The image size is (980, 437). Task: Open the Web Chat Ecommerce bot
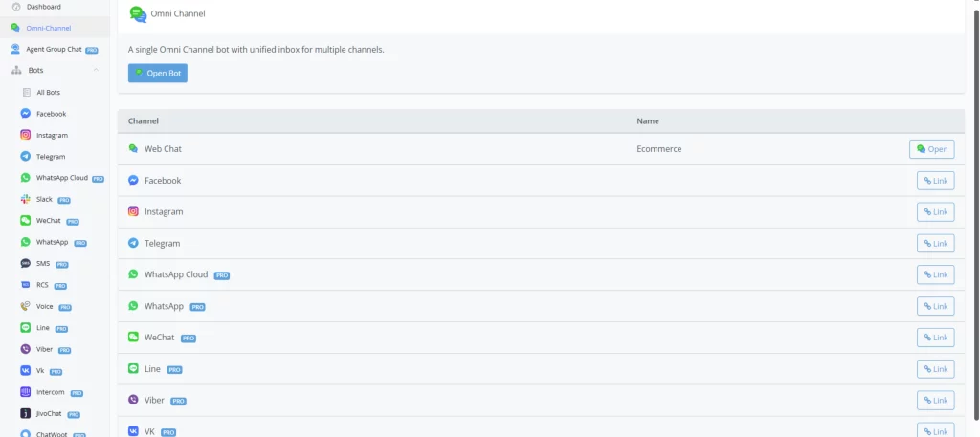[x=931, y=149]
